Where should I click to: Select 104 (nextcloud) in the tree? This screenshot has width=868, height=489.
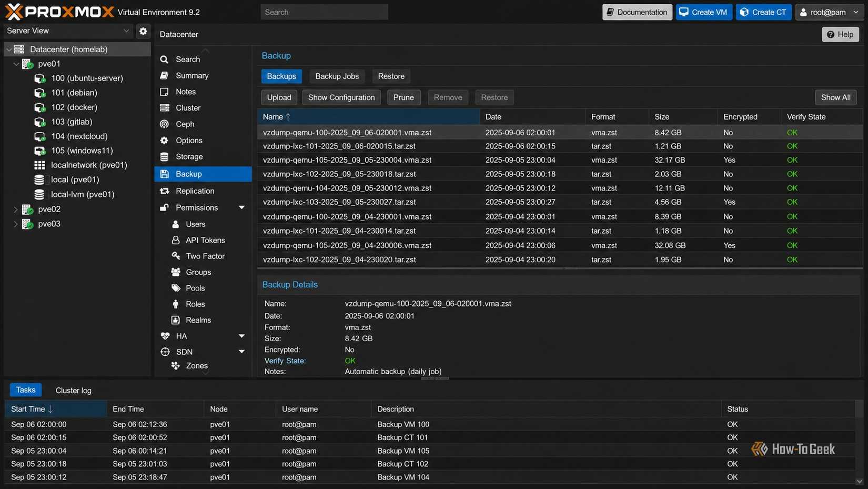(x=79, y=136)
